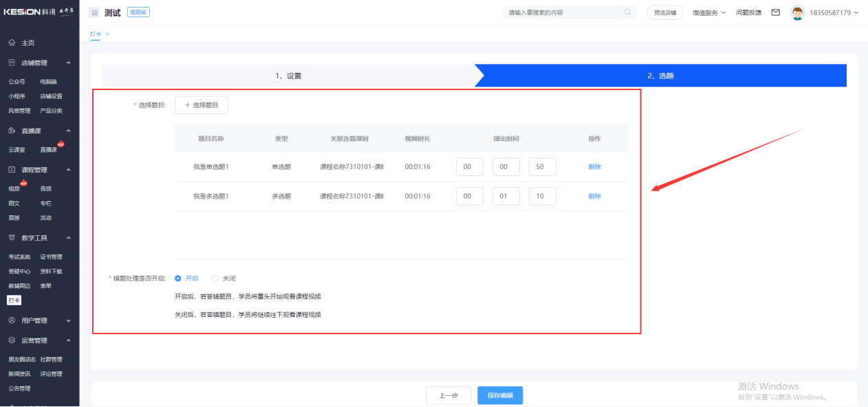
Task: Delete the 我是多选题1 row
Action: [x=594, y=196]
